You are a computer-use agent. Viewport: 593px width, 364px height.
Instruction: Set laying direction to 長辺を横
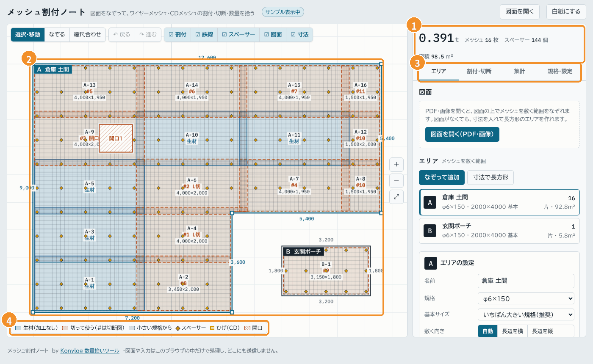(513, 331)
